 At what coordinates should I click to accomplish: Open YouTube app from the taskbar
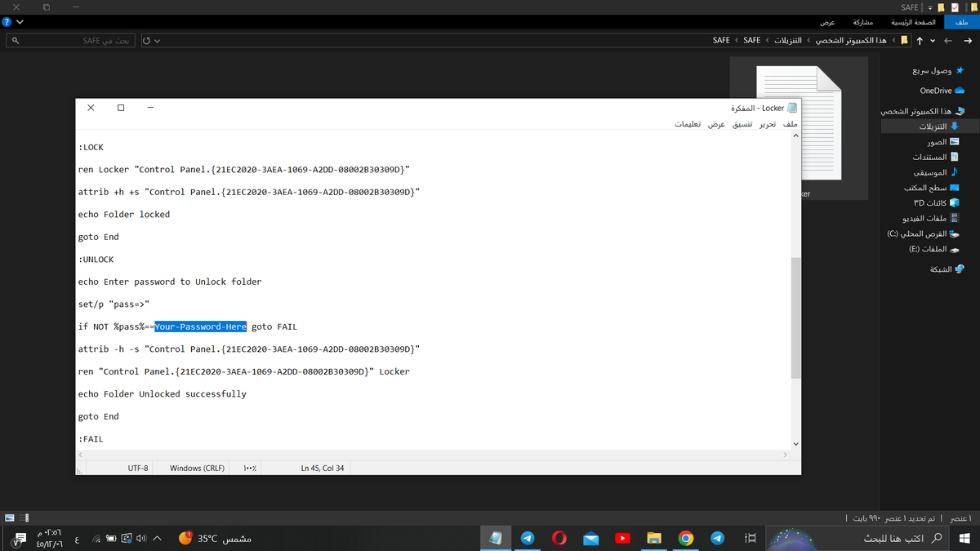coord(623,538)
